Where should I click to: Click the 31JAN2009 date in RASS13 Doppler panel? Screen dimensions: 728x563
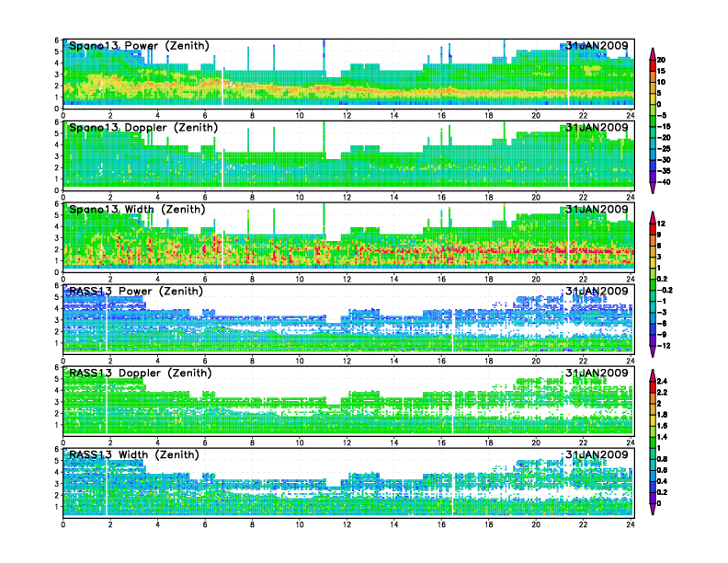tap(597, 373)
